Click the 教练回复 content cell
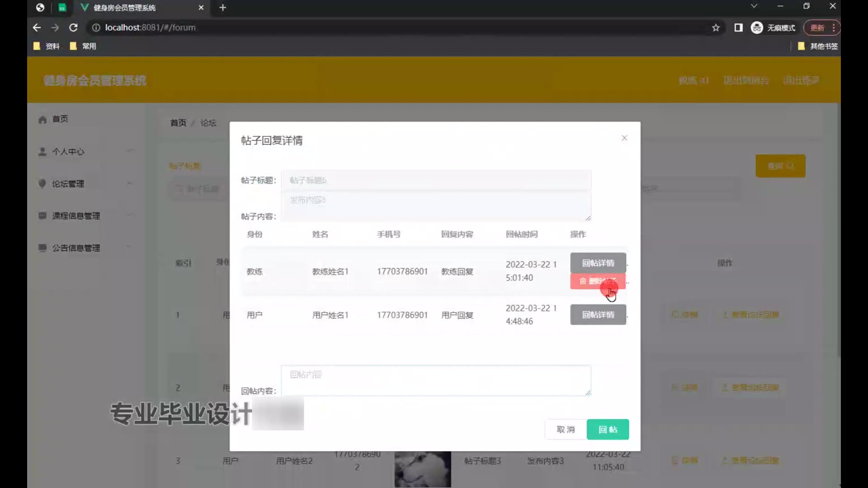This screenshot has height=488, width=868. coord(457,272)
